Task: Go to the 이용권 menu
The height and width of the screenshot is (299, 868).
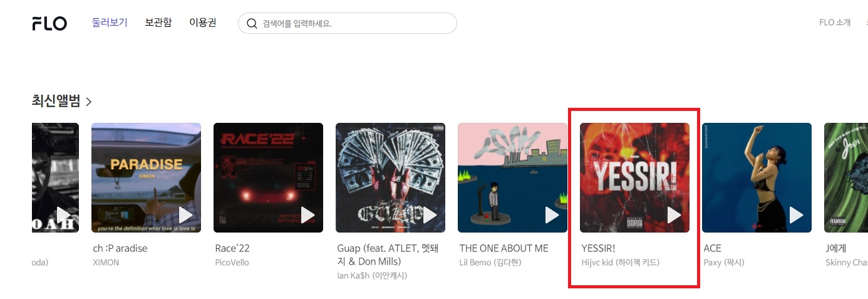Action: [203, 23]
